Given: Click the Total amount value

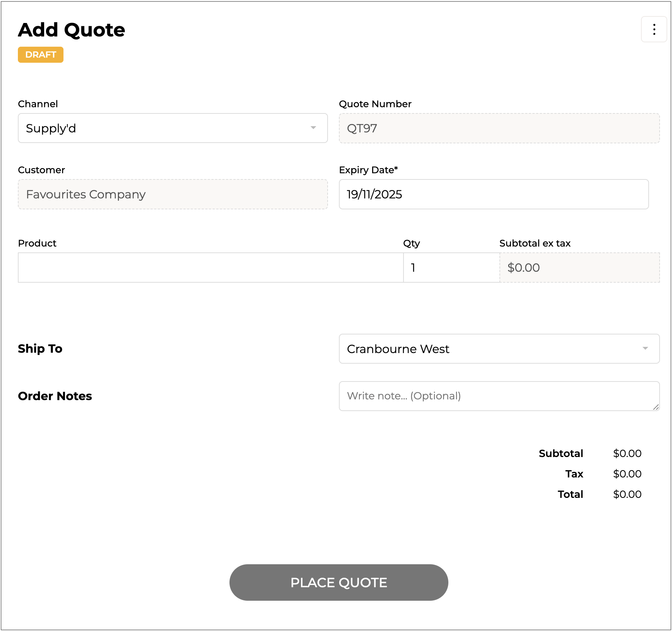Looking at the screenshot, I should tap(627, 494).
